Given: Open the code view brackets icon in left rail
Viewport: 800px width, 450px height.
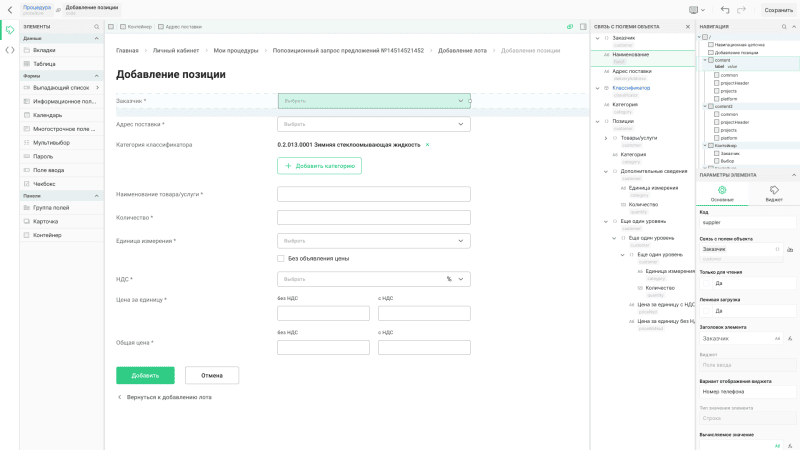Looking at the screenshot, I should point(10,49).
